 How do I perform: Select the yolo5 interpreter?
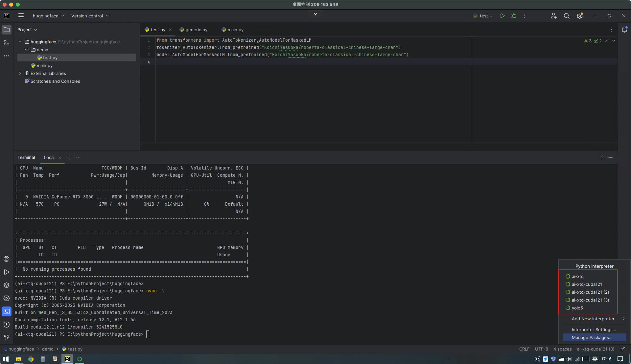pyautogui.click(x=577, y=308)
